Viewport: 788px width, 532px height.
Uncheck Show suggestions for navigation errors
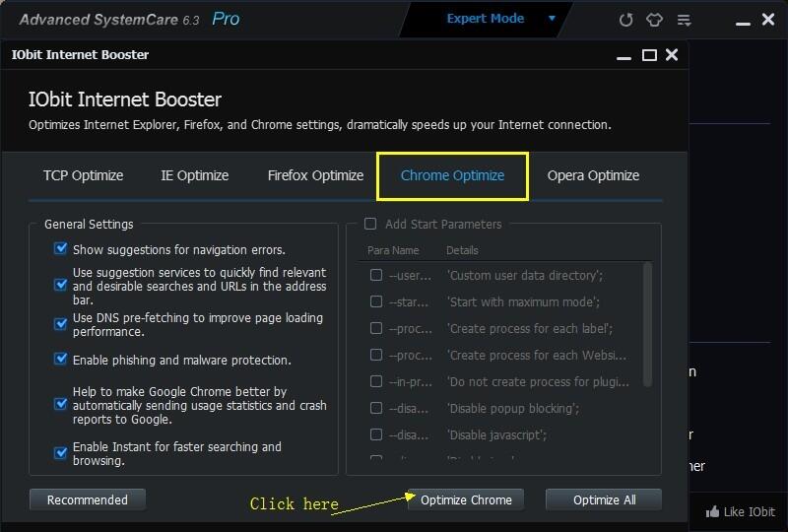pos(60,248)
